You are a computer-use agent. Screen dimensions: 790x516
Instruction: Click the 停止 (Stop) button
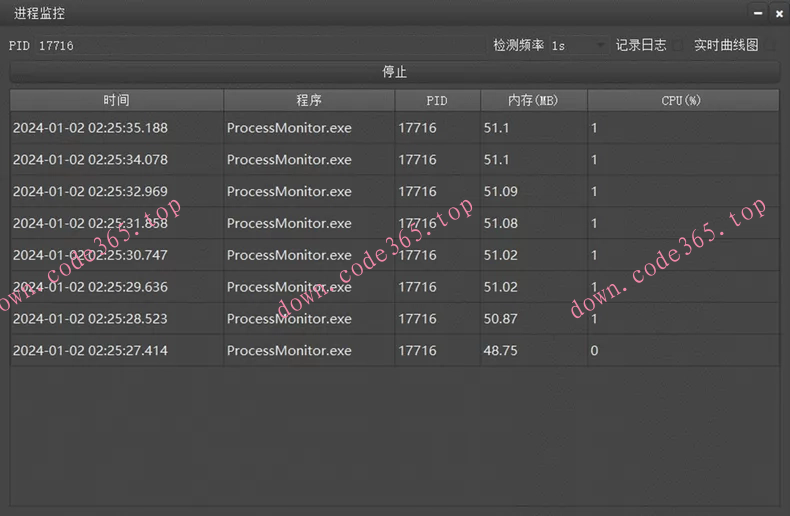(394, 72)
